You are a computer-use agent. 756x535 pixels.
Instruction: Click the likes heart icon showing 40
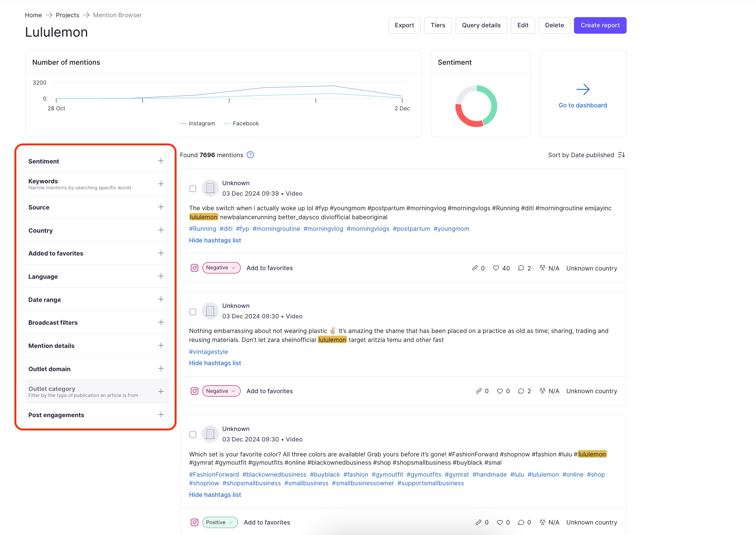pos(496,268)
